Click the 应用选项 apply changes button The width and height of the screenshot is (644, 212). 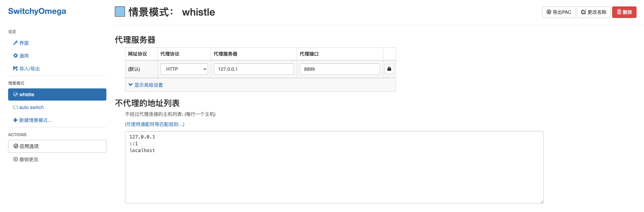[57, 146]
